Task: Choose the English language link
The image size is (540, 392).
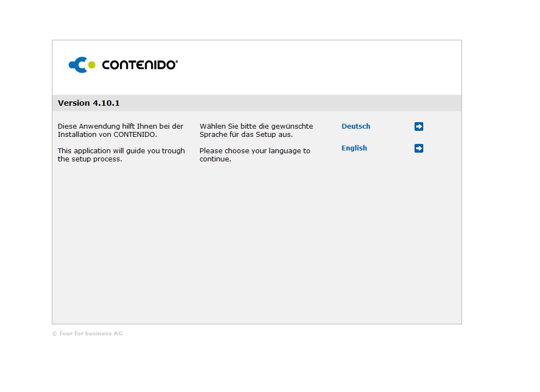Action: tap(354, 148)
